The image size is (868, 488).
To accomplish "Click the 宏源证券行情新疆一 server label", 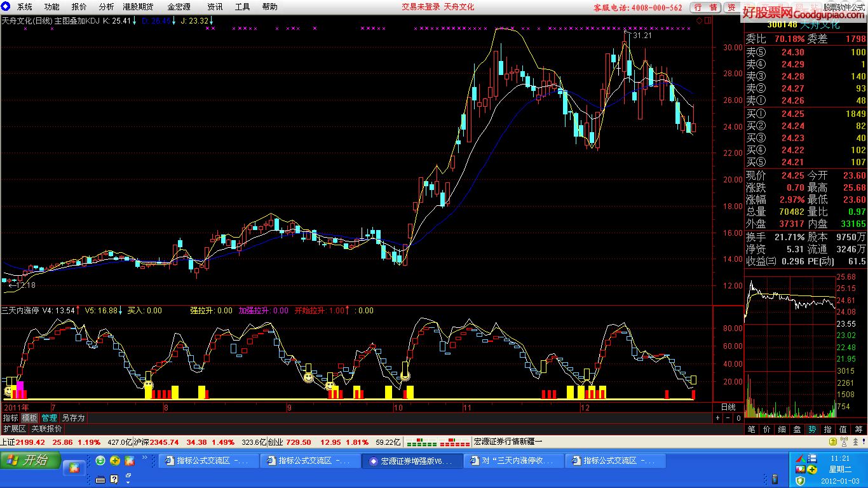I will [x=508, y=442].
